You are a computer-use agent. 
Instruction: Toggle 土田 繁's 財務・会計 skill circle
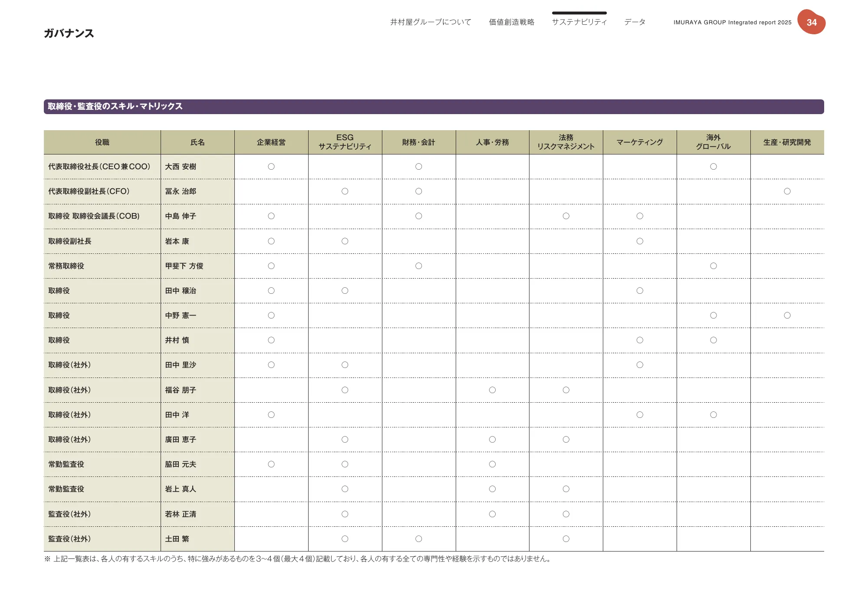[418, 539]
